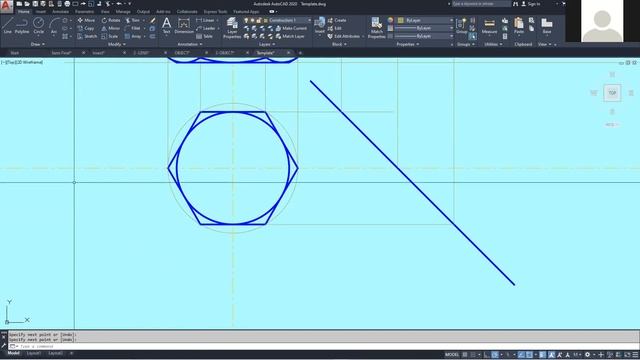This screenshot has height=360, width=640.
Task: Click the Erase tool icon
Action: point(153,20)
